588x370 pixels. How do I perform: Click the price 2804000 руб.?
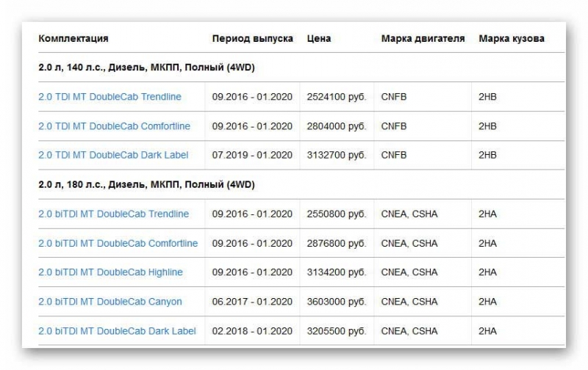tap(337, 126)
